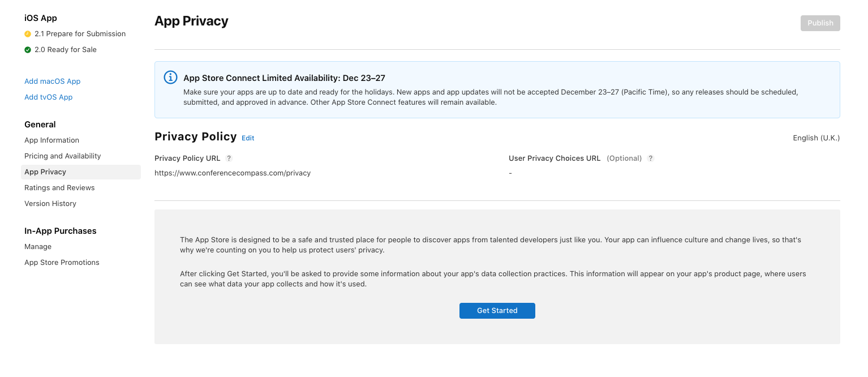868x377 pixels.
Task: Open App Store Promotions
Action: click(62, 263)
